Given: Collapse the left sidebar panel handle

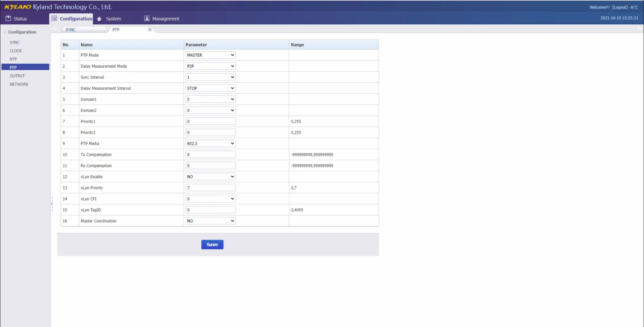Looking at the screenshot, I should pos(52,204).
